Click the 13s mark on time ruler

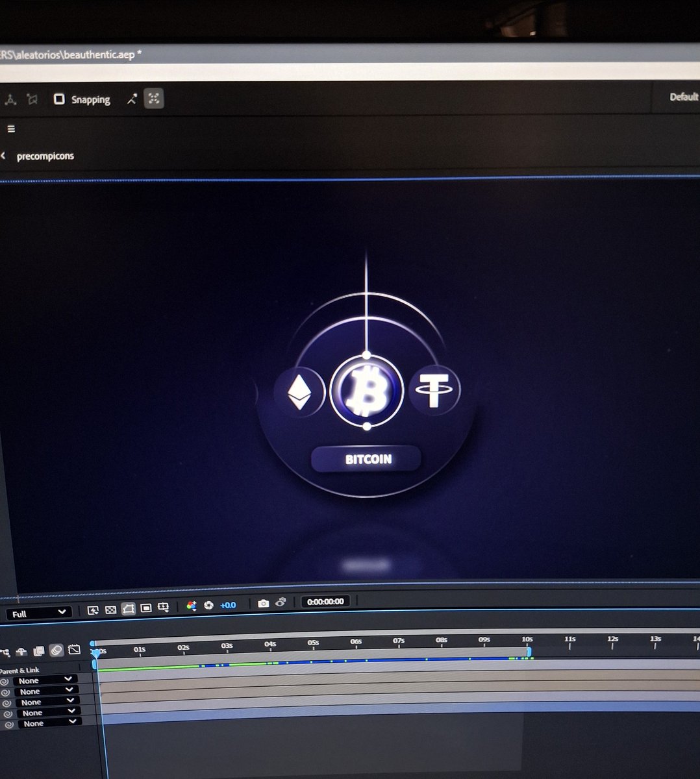[x=655, y=639]
